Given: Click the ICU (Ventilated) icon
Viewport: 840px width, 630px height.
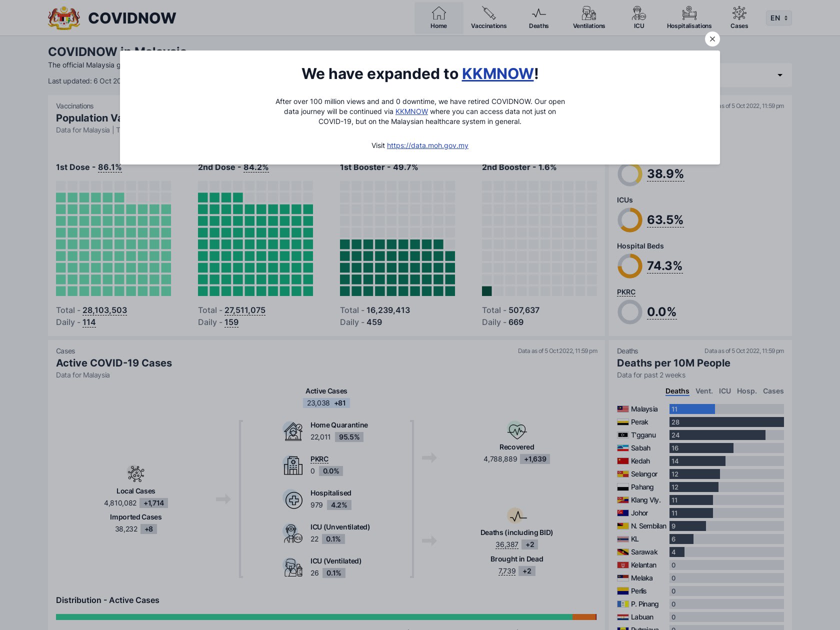Looking at the screenshot, I should 293,567.
